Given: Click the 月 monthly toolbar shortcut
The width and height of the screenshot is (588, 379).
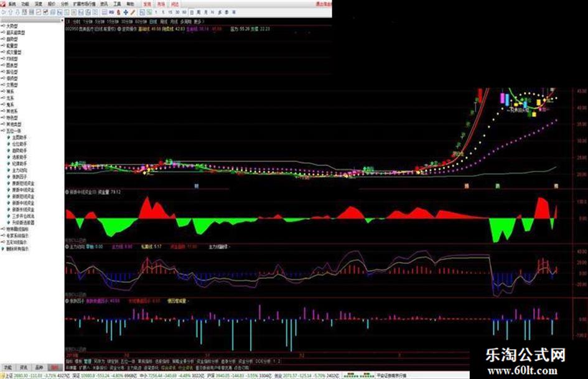Looking at the screenshot, I should (205, 12).
